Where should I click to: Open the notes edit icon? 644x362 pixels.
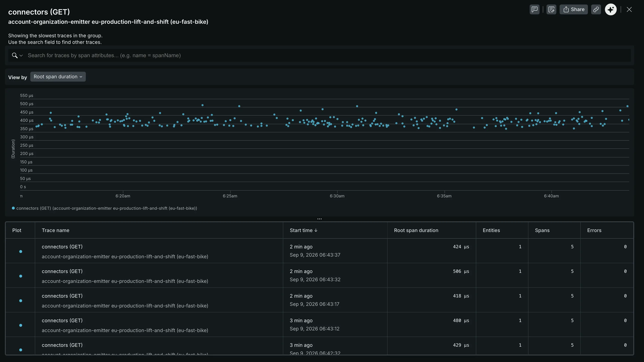pyautogui.click(x=551, y=9)
